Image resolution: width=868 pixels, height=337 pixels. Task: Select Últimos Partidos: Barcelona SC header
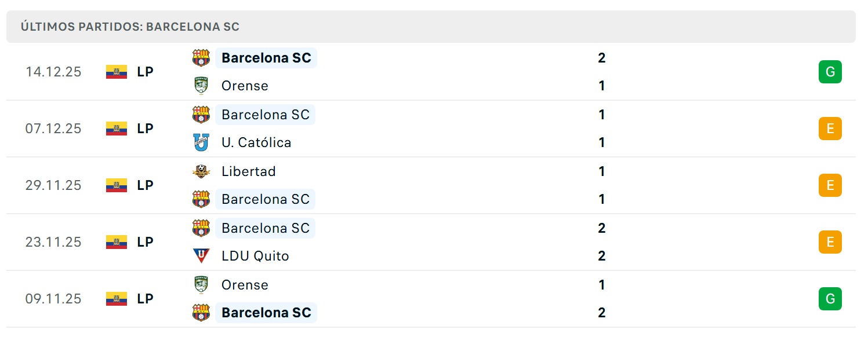pos(130,27)
